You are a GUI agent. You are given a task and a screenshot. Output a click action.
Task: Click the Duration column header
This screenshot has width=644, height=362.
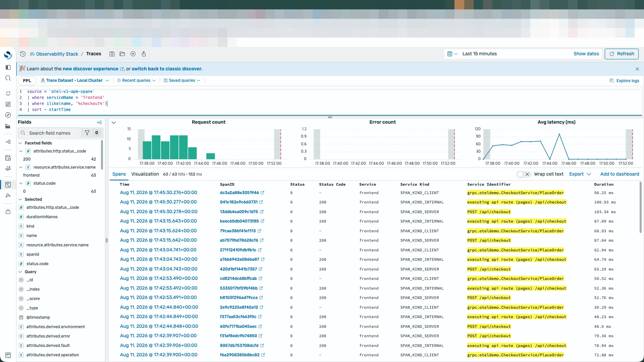click(x=604, y=184)
